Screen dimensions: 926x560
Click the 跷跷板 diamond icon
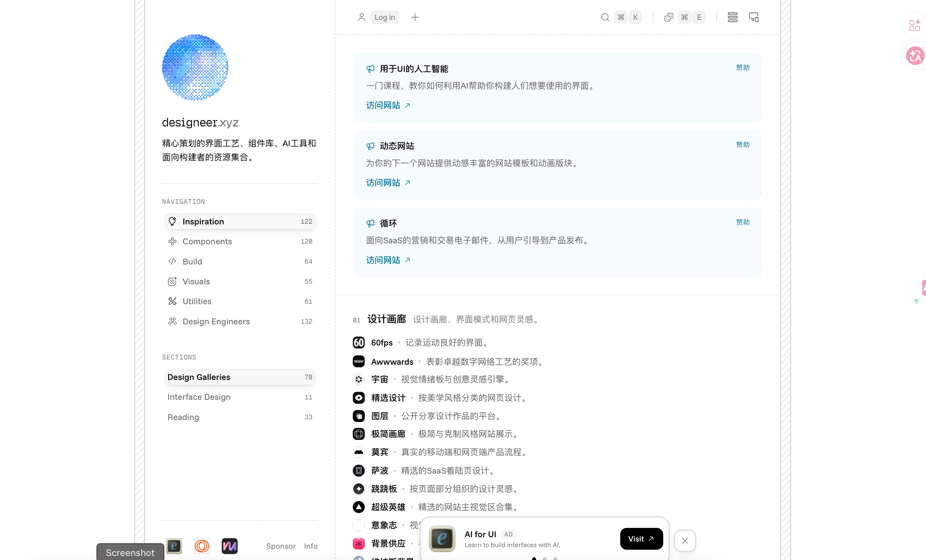pos(358,489)
